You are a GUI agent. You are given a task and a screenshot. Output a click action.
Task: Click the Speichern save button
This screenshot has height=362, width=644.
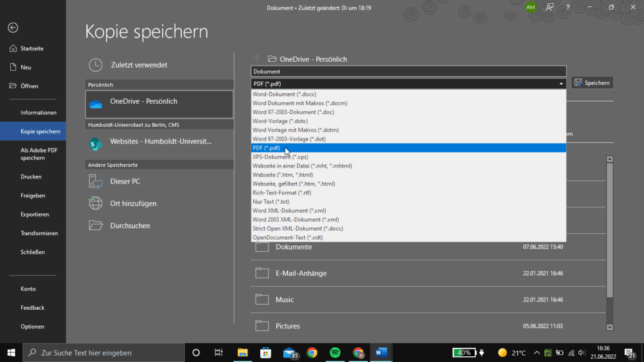pyautogui.click(x=592, y=82)
